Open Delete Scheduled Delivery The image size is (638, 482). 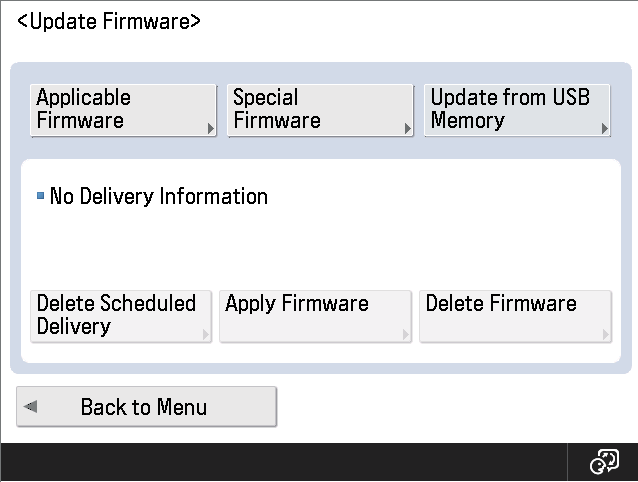[121, 316]
